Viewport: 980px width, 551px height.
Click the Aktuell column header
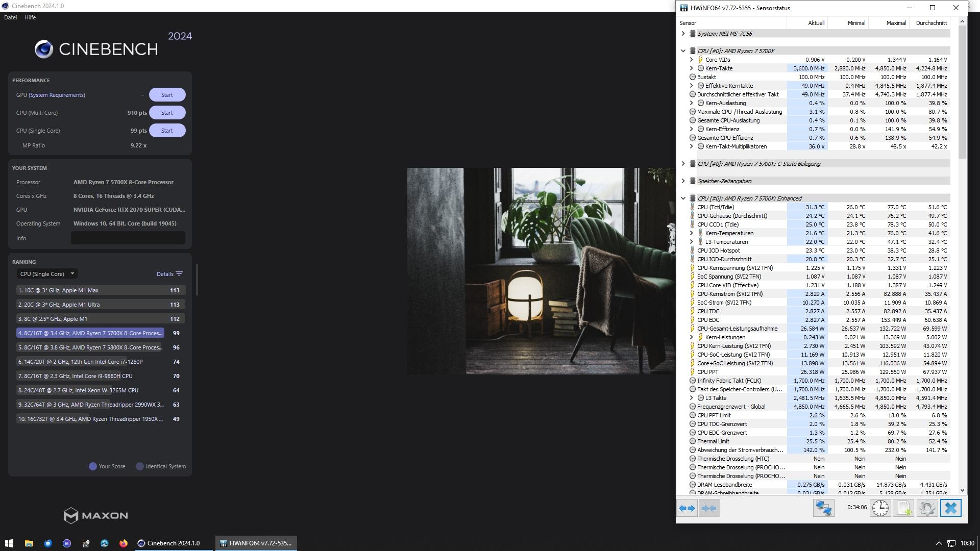[x=807, y=23]
